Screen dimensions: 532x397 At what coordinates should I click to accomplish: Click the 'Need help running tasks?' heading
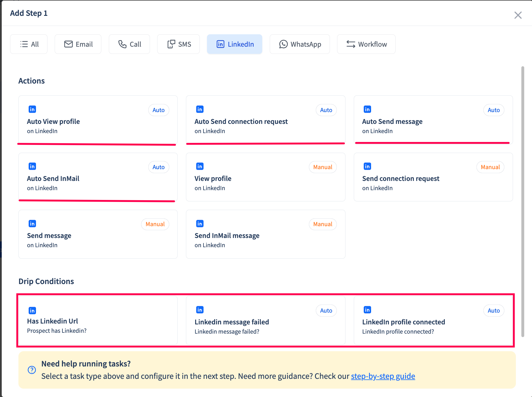[x=86, y=364]
